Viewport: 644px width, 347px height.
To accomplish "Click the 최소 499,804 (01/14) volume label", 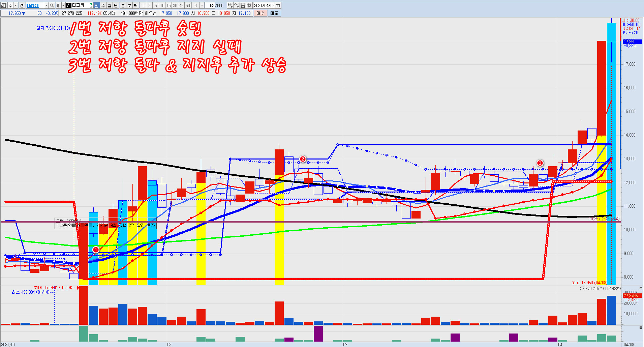I will coord(31,292).
